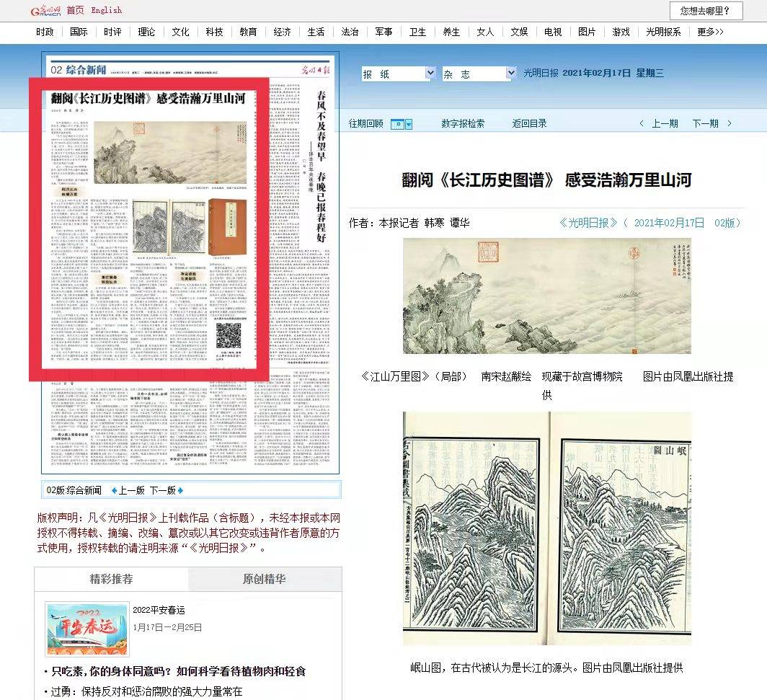Open the 江山万里图 painting image
This screenshot has width=767, height=700.
[x=547, y=296]
